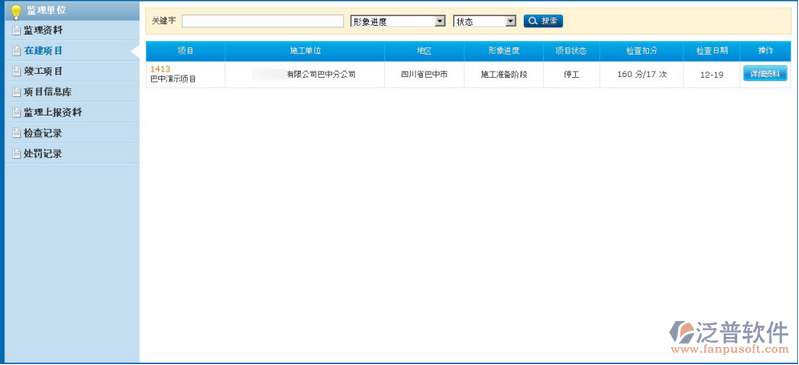Click the lightbulb icon beside 监理单位
Image resolution: width=799 pixels, height=365 pixels.
pyautogui.click(x=16, y=12)
